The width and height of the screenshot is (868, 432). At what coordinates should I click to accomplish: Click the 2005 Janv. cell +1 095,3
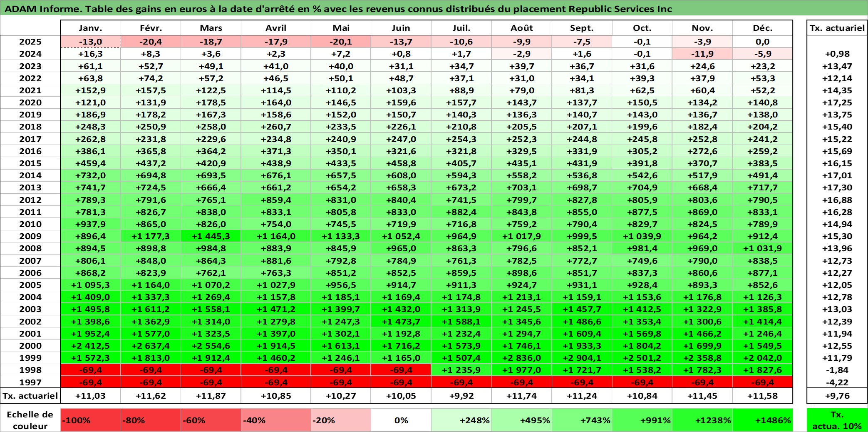[91, 285]
